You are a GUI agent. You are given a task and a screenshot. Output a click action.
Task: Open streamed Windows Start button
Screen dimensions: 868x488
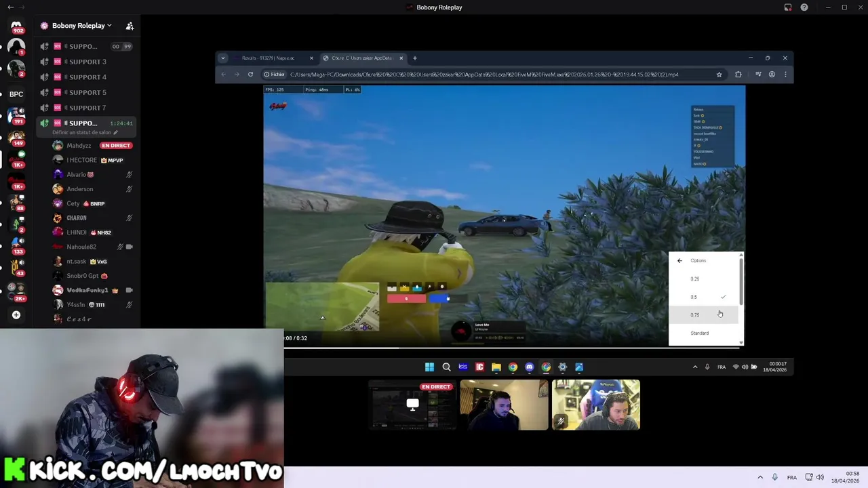429,367
